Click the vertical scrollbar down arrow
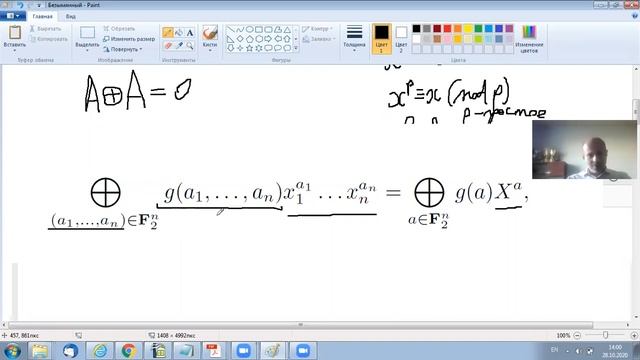640x360 pixels. [636, 317]
